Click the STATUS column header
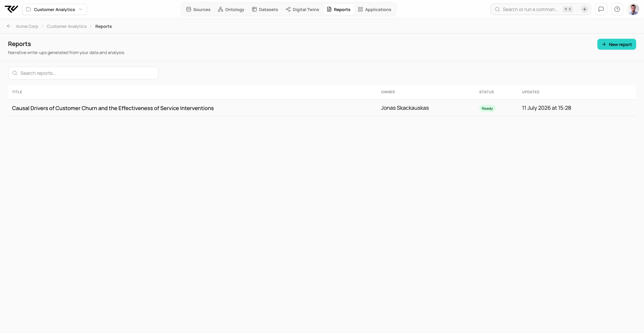 (x=486, y=92)
